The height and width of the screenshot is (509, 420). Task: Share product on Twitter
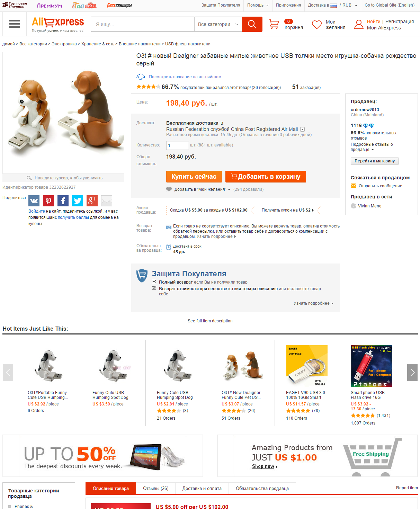[78, 201]
